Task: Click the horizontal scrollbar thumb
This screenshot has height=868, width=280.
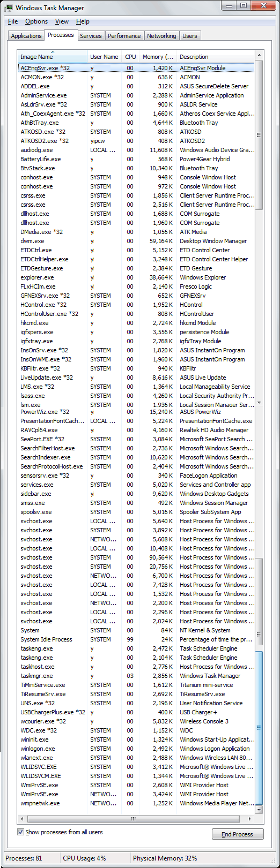Action: click(x=134, y=819)
